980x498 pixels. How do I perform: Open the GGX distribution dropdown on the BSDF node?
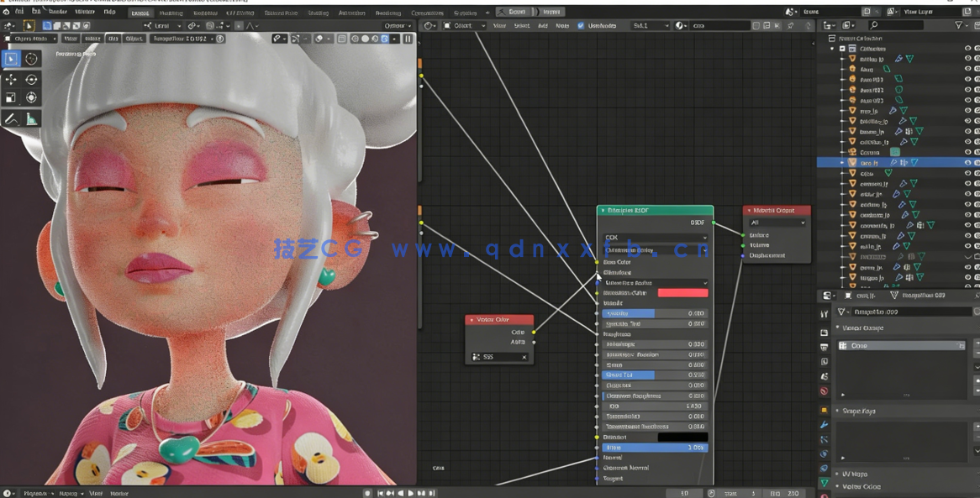(656, 237)
